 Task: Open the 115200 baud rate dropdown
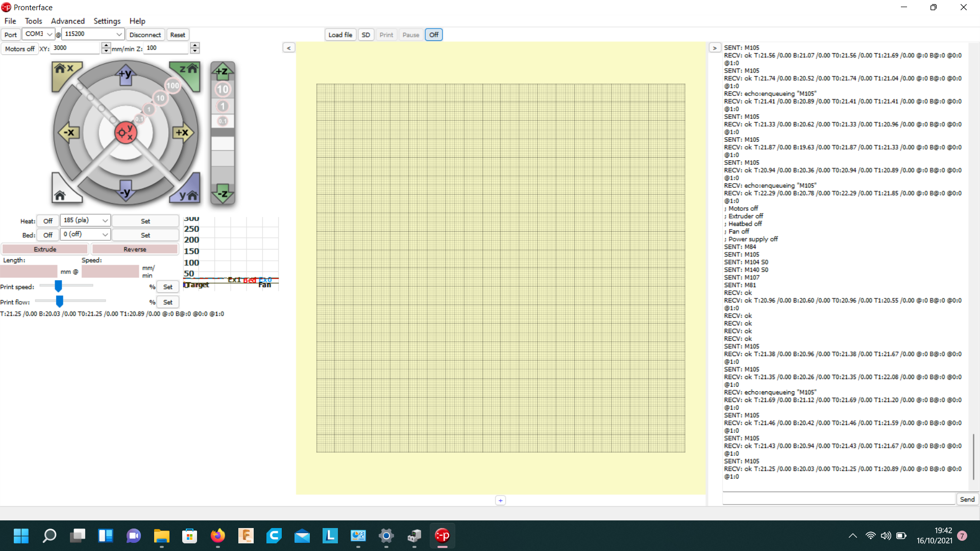[119, 34]
